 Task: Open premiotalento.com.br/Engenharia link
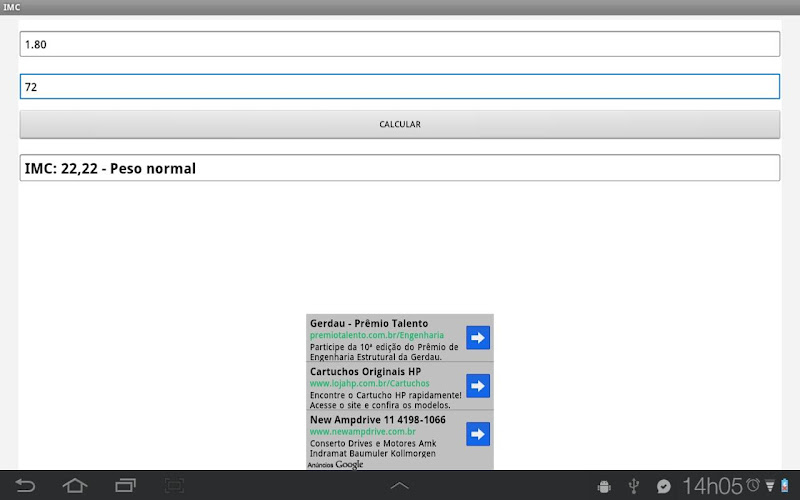click(x=377, y=335)
